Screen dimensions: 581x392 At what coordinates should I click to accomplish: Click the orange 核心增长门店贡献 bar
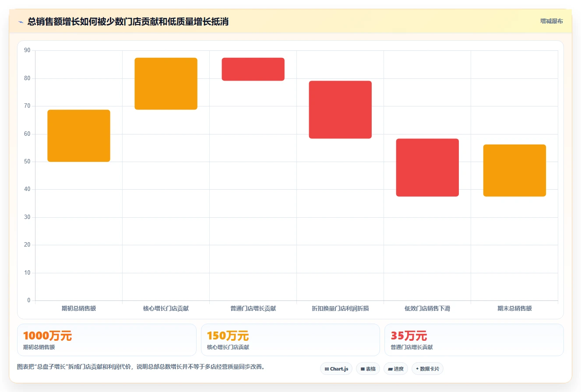166,84
